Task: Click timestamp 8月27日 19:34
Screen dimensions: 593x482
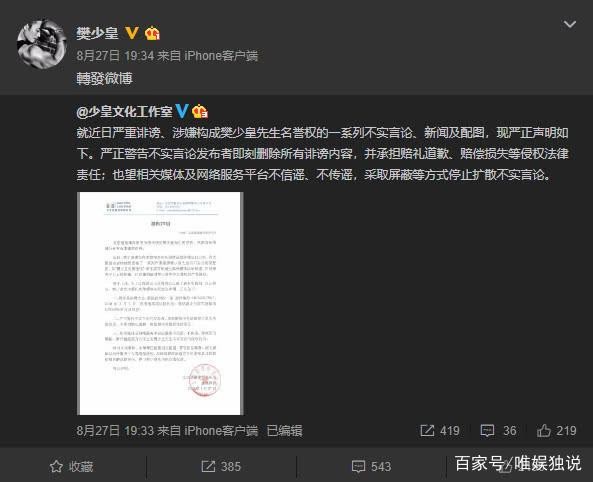Action: (x=115, y=56)
